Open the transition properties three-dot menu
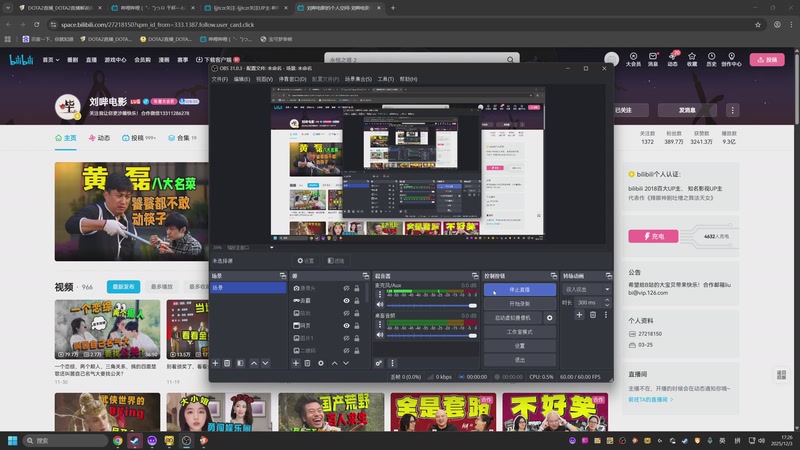 click(x=606, y=315)
